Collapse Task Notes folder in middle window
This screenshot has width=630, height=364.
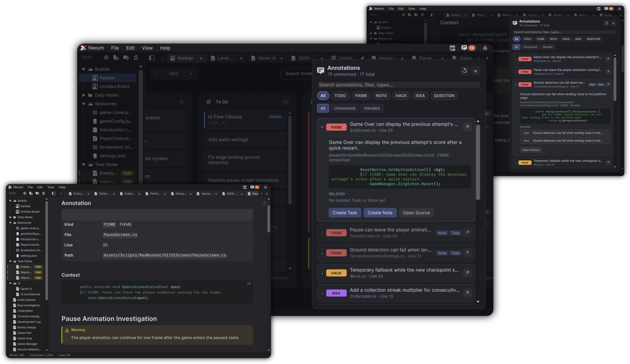[x=84, y=165]
